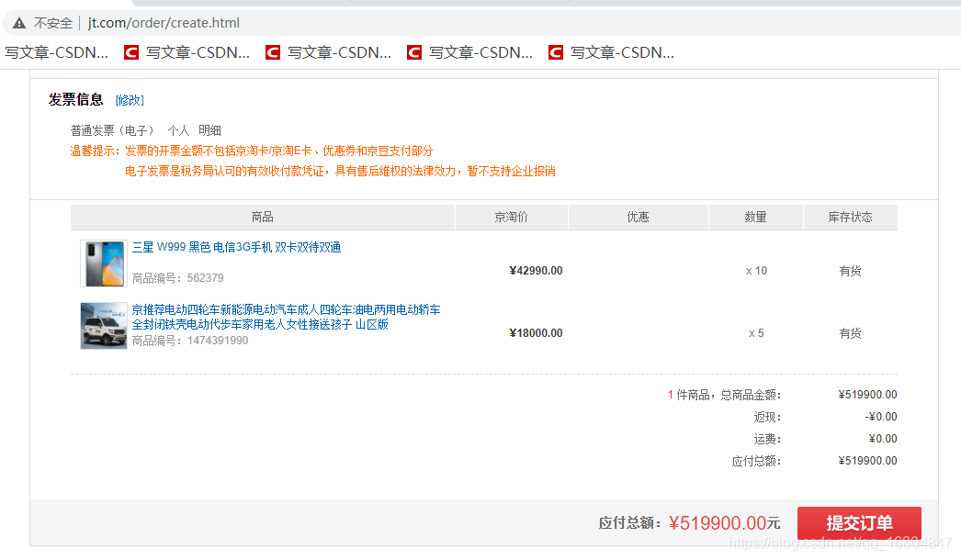Click 商品编号: 1474391990 text
961x560 pixels.
point(190,341)
